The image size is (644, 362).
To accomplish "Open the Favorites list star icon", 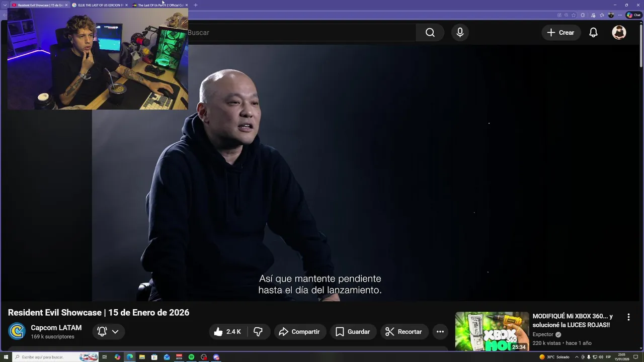I will tap(602, 15).
